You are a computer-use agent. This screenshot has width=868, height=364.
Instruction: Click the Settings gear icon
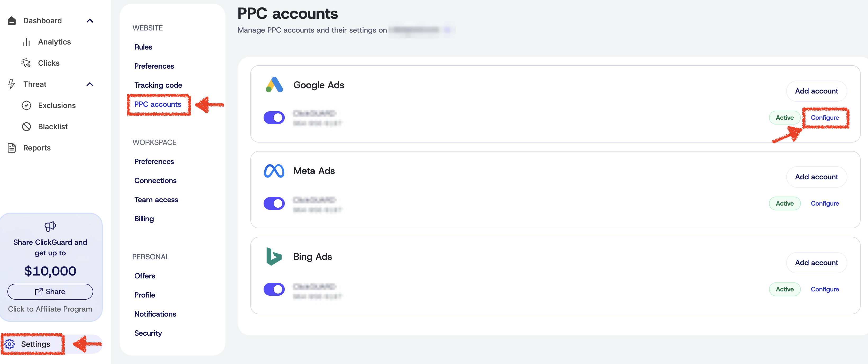point(10,344)
